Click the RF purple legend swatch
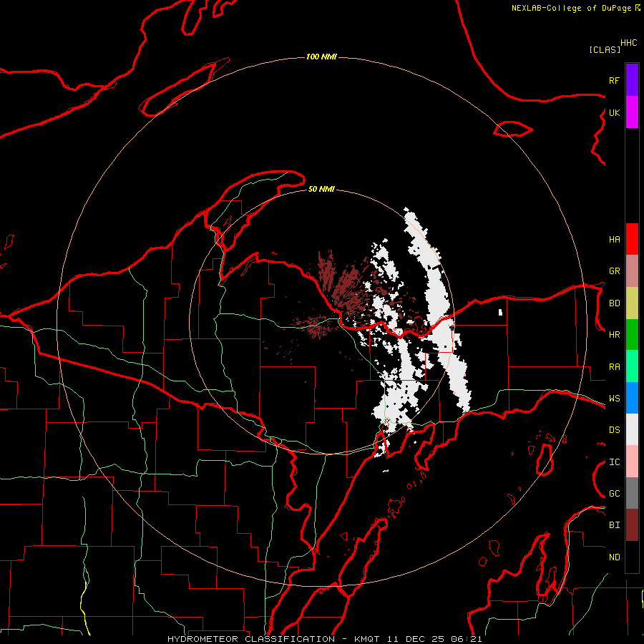 632,79
